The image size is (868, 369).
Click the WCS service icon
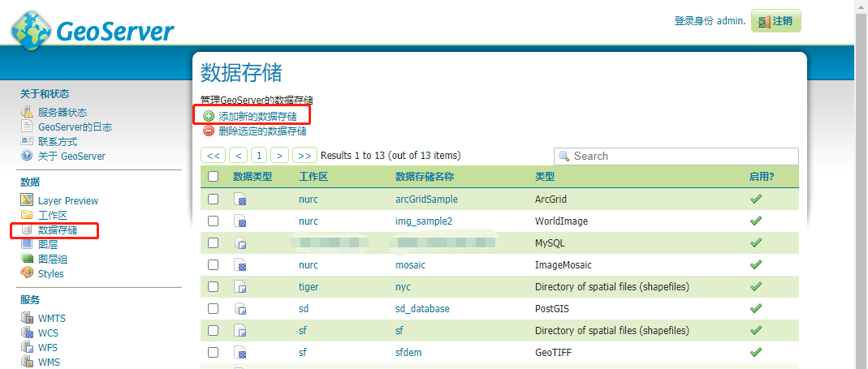point(27,333)
